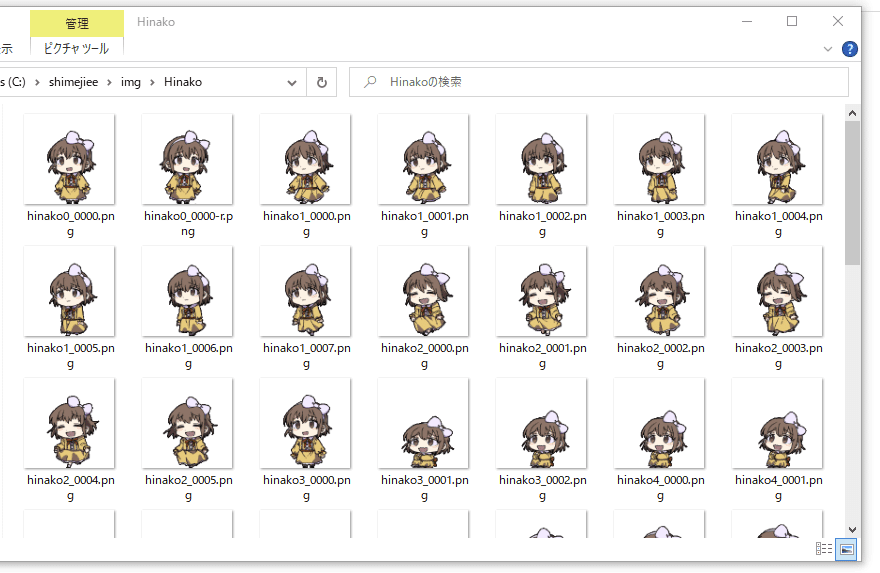Click the hinako3_0000.png file name
The image size is (880, 573).
click(306, 487)
